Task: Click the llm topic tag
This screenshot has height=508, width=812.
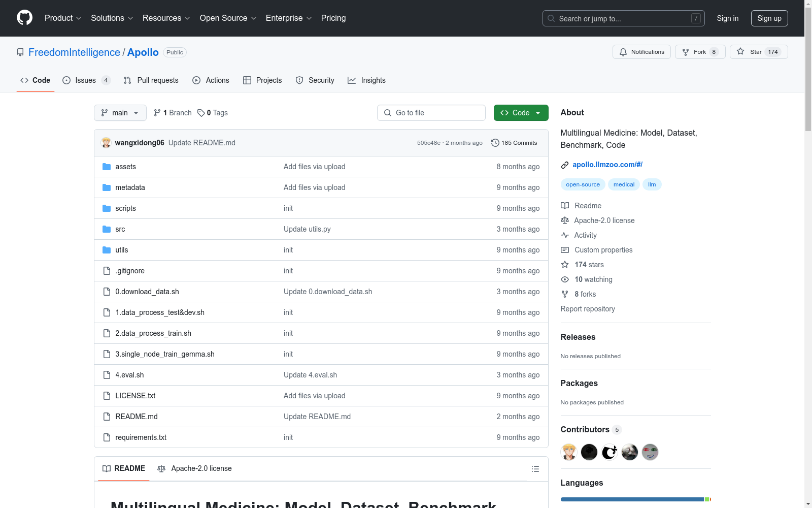Action: point(652,184)
